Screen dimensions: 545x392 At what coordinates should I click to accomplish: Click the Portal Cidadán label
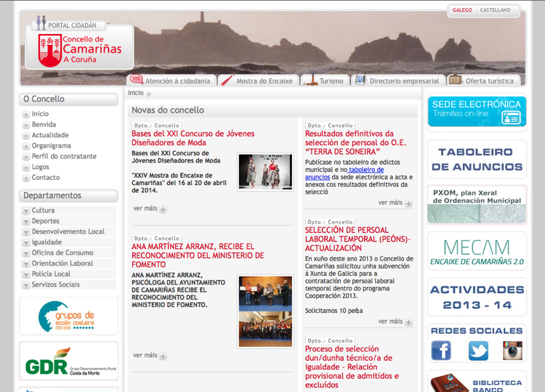pyautogui.click(x=72, y=25)
